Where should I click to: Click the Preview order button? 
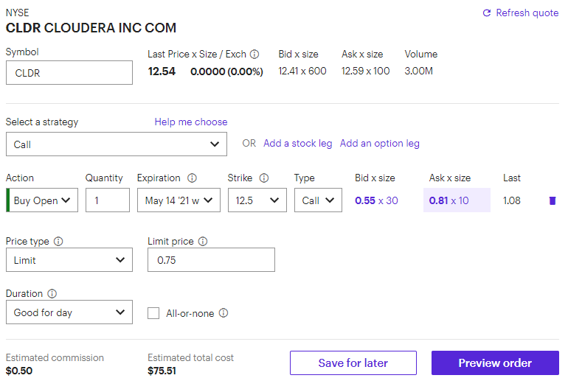pos(495,363)
